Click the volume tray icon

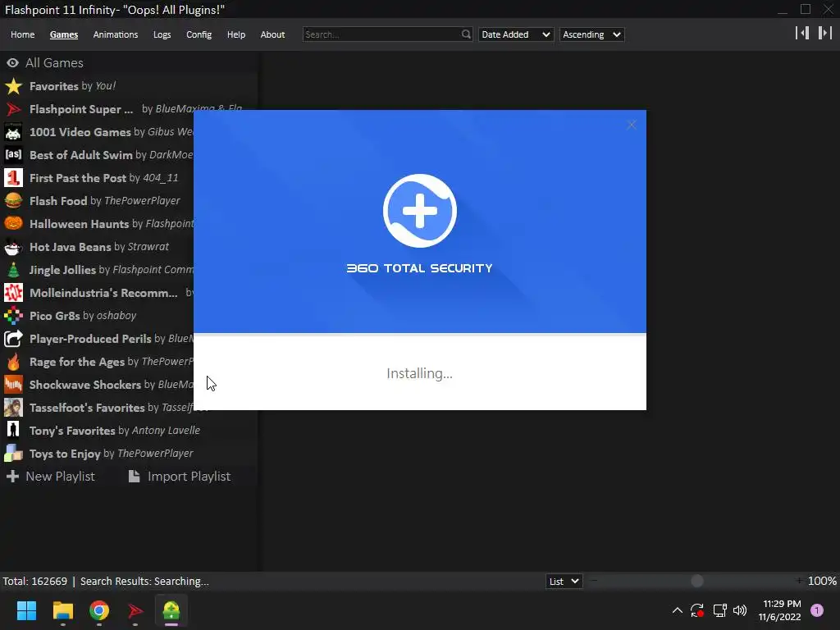(x=740, y=610)
